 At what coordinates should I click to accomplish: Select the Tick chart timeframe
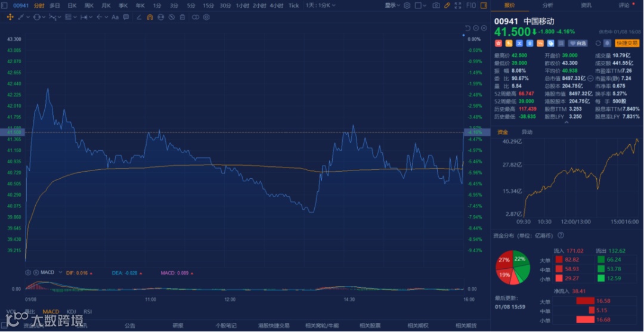pyautogui.click(x=293, y=5)
